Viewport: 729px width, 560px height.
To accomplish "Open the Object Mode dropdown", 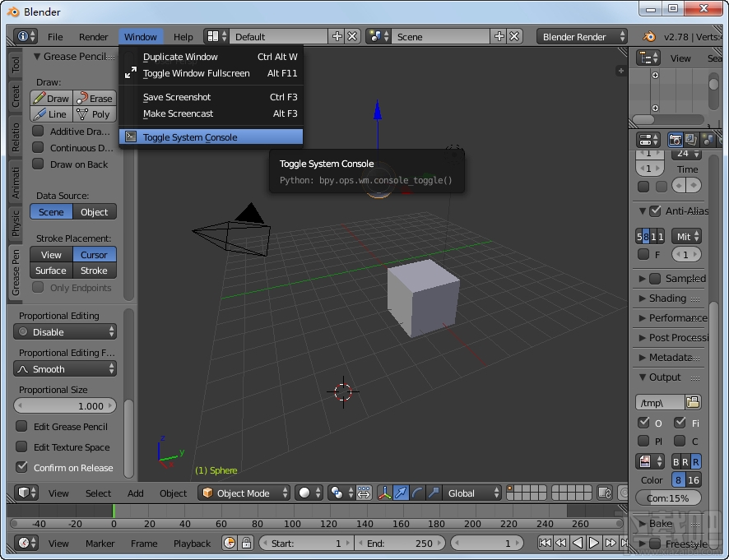I will tap(244, 493).
